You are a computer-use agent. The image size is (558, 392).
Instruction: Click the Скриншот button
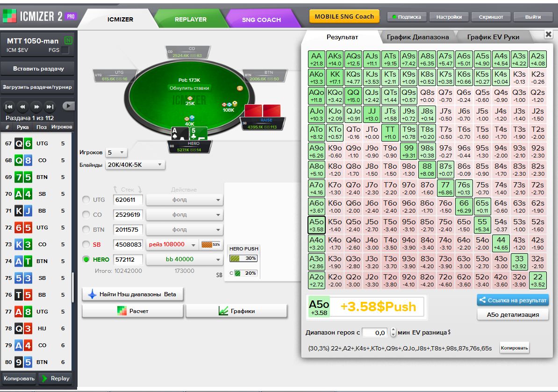coord(491,17)
